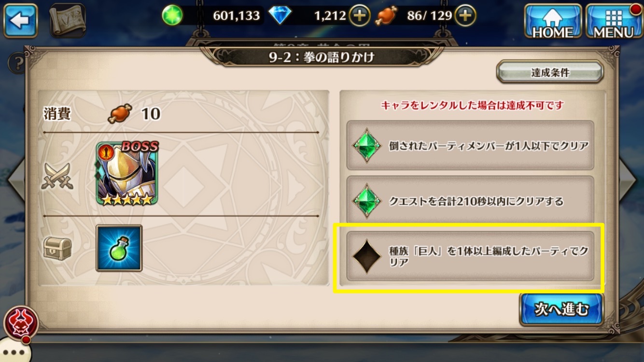Tap the green potion reward thumbnail
644x362 pixels.
pyautogui.click(x=119, y=248)
